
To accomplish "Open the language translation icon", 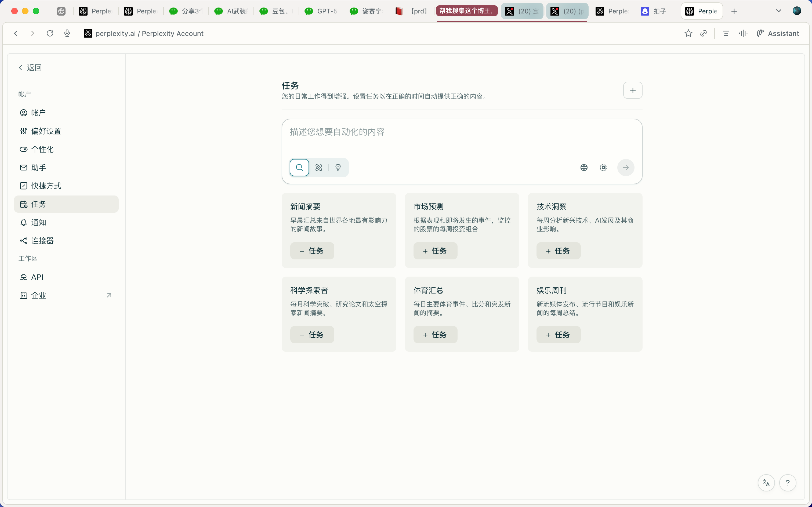I will pos(766,483).
